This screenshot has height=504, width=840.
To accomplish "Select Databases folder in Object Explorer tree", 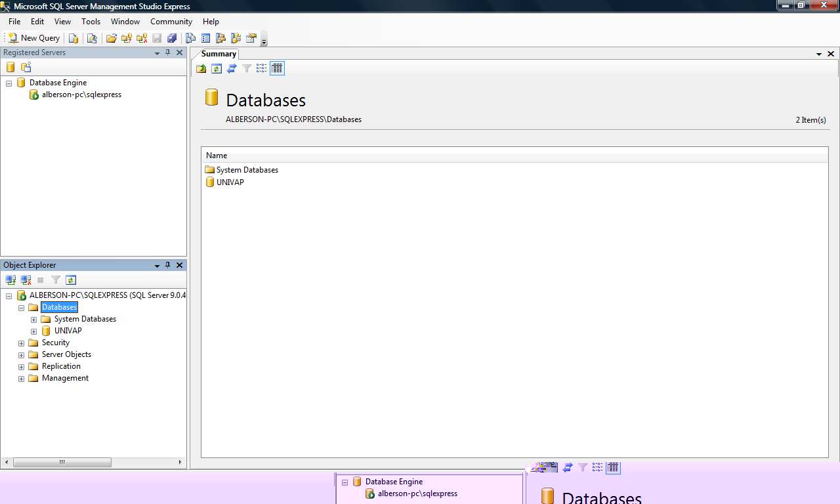I will click(x=59, y=307).
